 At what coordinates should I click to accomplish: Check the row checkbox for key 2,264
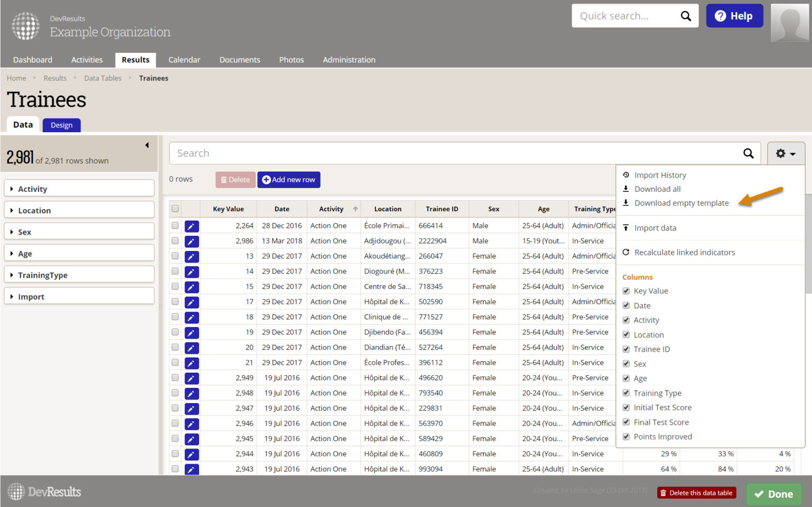175,225
